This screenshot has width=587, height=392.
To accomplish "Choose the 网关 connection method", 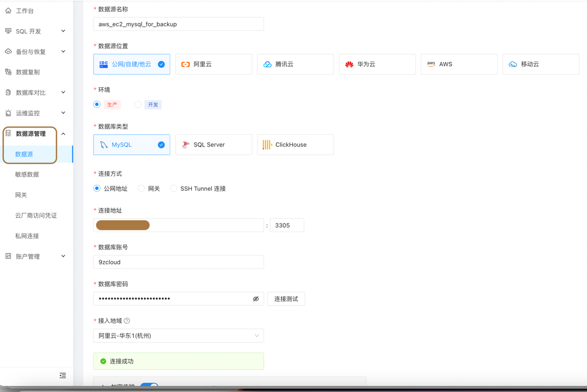I will [x=141, y=189].
